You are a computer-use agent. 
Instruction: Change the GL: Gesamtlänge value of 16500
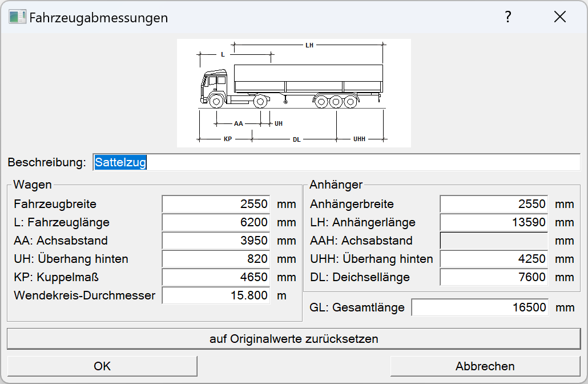(x=480, y=307)
